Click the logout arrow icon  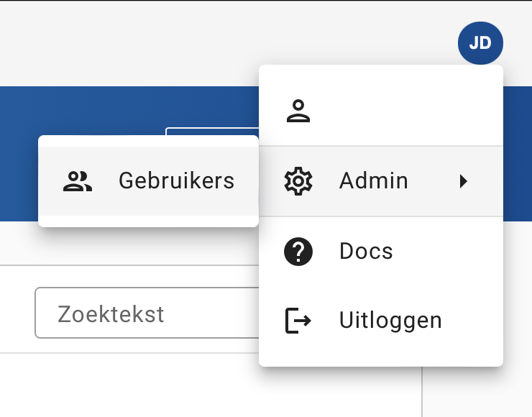pyautogui.click(x=298, y=321)
